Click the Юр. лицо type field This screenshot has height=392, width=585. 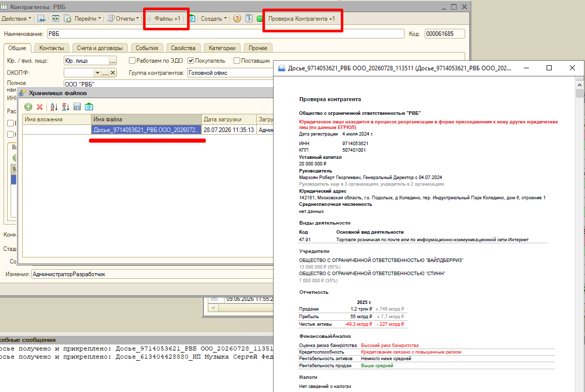pos(86,61)
